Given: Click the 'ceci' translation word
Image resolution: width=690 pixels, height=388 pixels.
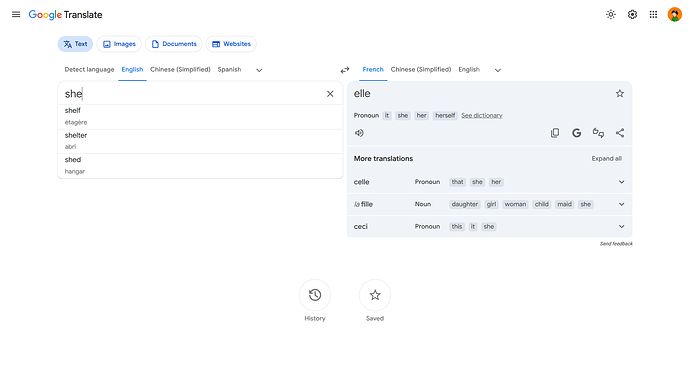Looking at the screenshot, I should pyautogui.click(x=360, y=227).
